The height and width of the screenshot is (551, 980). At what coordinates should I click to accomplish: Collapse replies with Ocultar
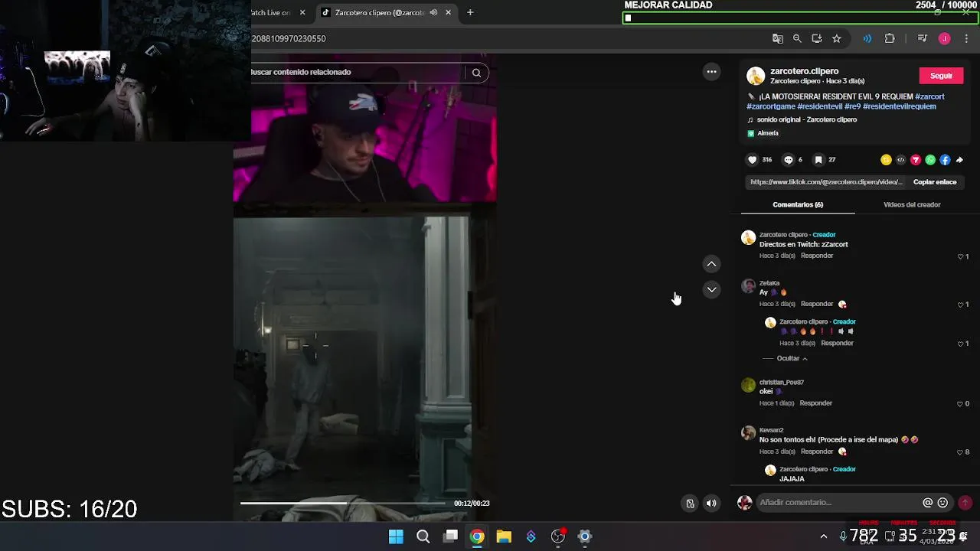[792, 358]
